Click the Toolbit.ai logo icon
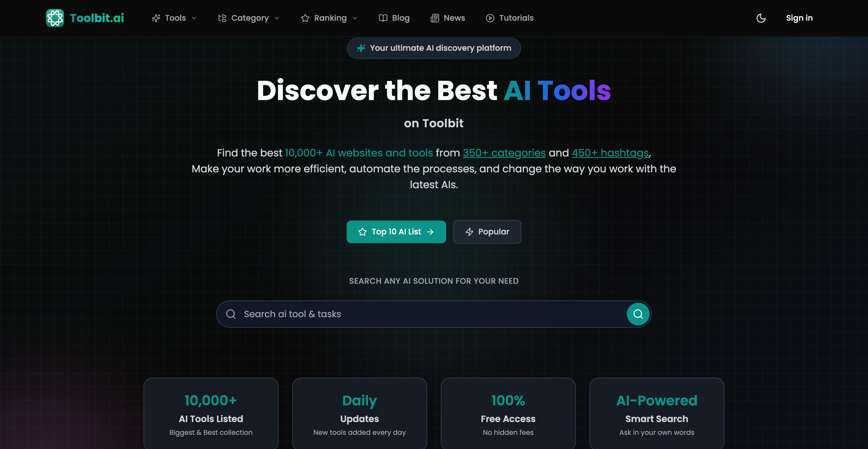 click(x=55, y=18)
